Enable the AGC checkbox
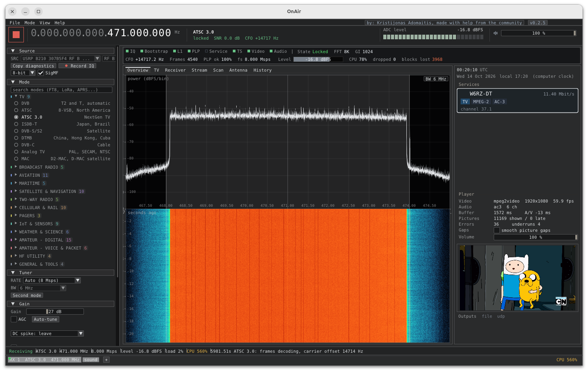 click(14, 319)
